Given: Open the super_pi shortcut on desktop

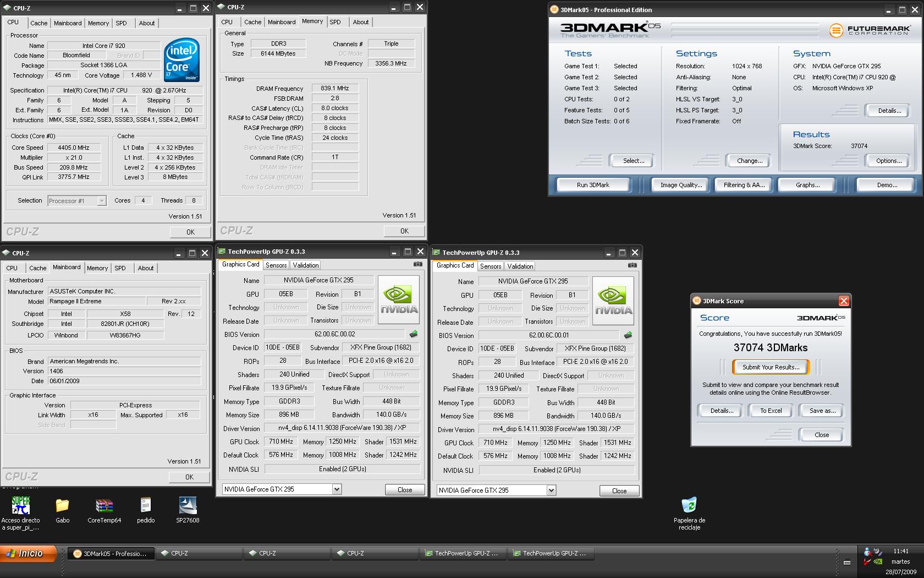Looking at the screenshot, I should pos(20,505).
